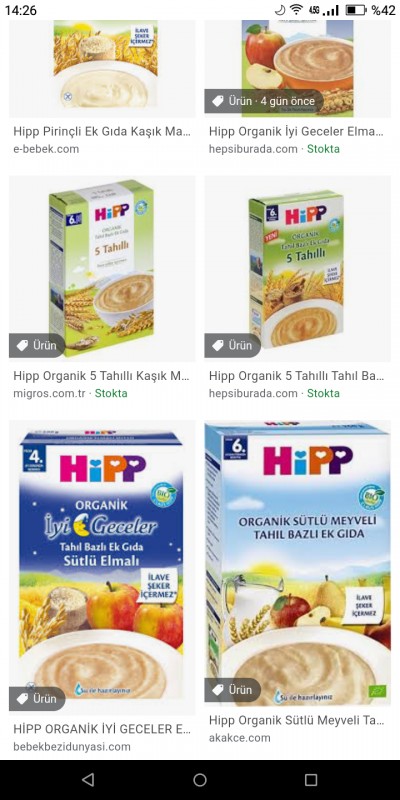Screen dimensions: 400x800
Task: Visit the e-bebek.com source link
Action: [46, 149]
